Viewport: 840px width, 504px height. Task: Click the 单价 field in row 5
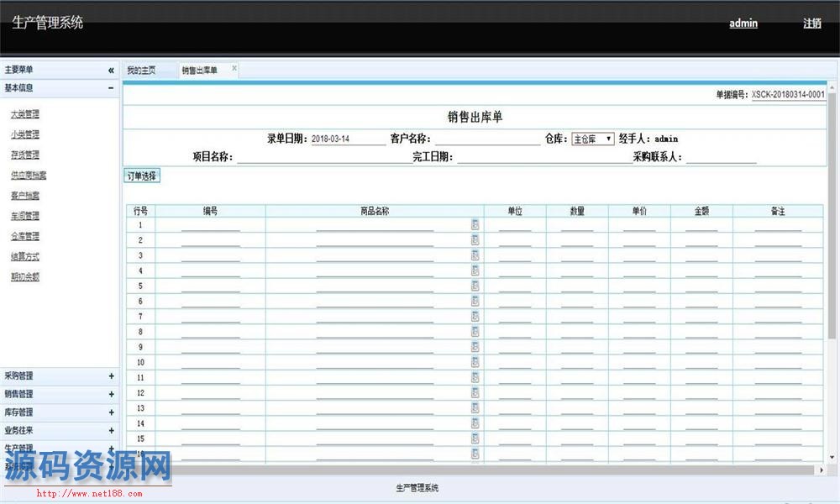(x=639, y=286)
